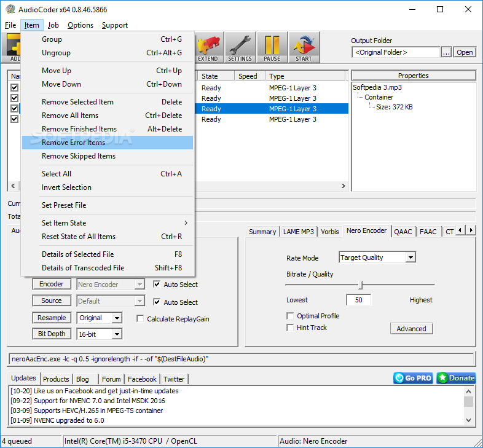Choose Details of Transcoded File

tap(108, 268)
